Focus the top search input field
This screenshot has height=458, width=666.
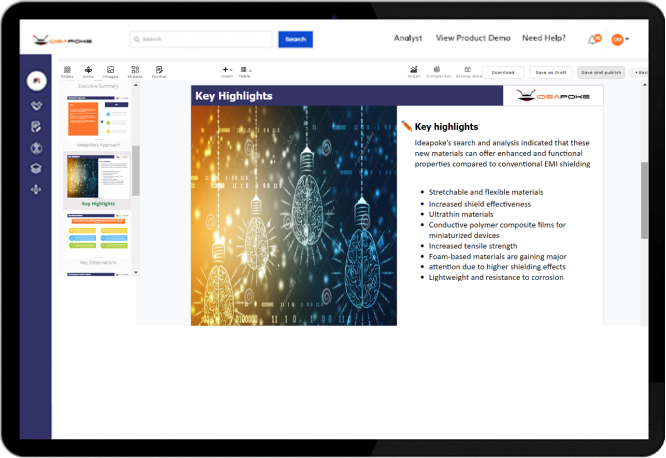click(201, 39)
